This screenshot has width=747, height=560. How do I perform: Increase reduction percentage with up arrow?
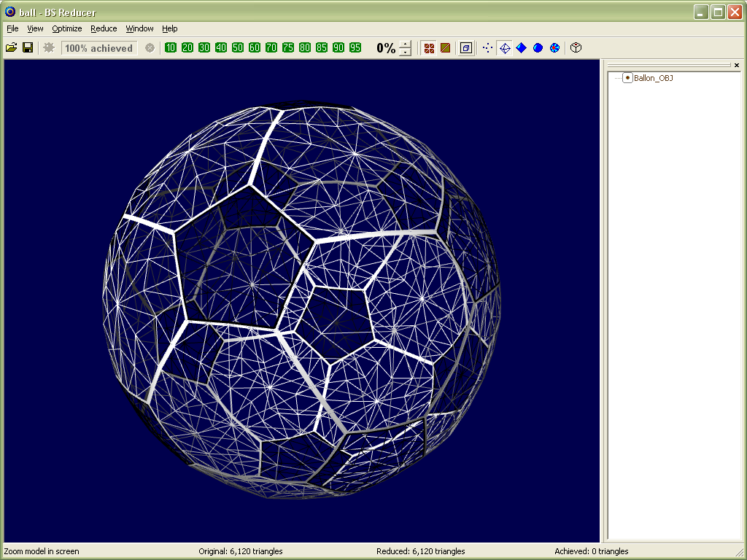tap(405, 44)
